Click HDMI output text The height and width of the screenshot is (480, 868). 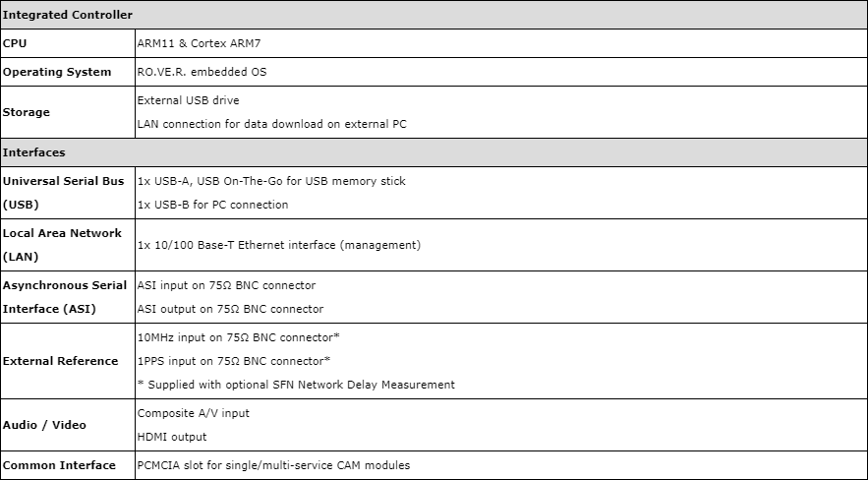172,437
